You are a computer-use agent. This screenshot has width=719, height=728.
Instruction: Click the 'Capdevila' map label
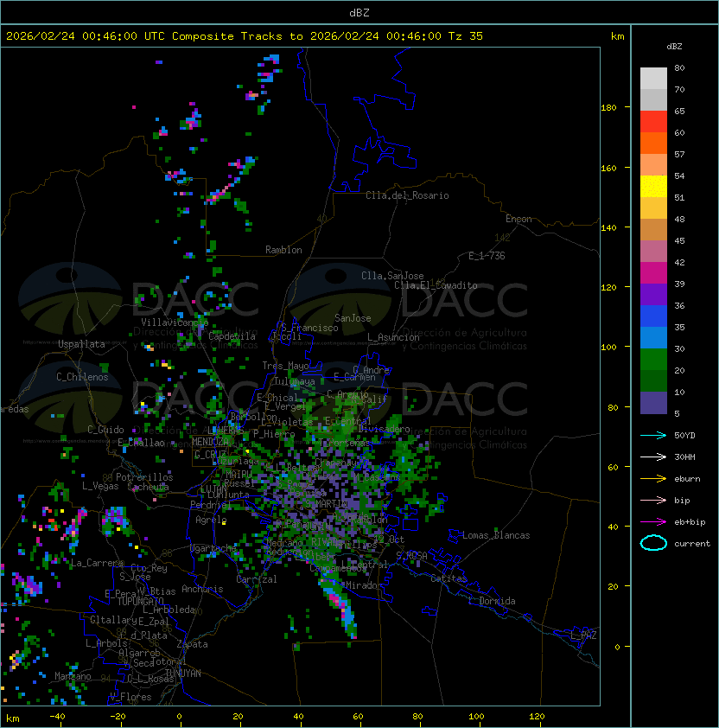(232, 336)
